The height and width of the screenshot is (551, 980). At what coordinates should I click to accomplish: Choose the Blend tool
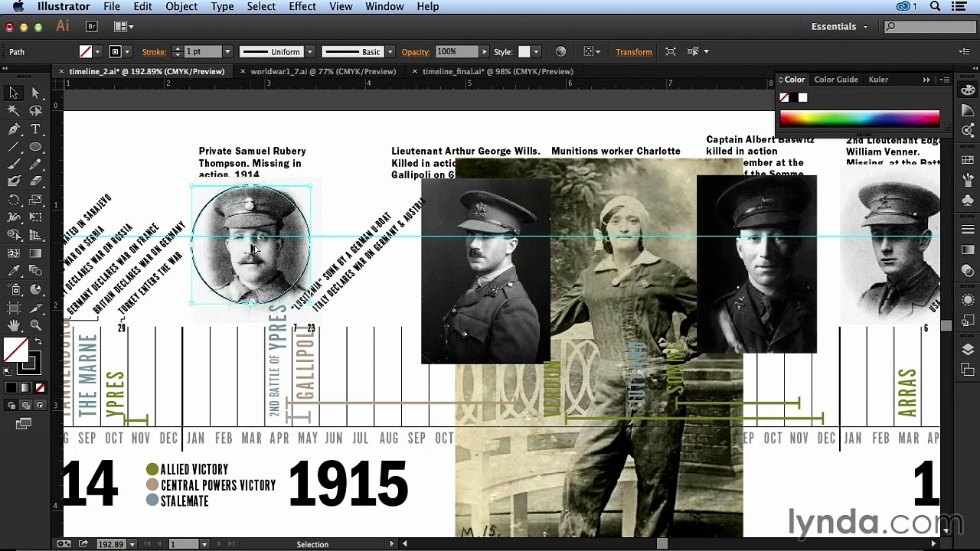[35, 271]
